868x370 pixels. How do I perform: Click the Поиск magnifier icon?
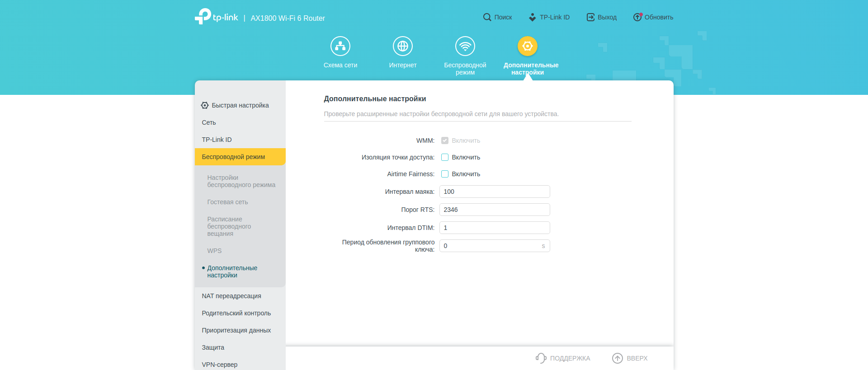click(487, 17)
